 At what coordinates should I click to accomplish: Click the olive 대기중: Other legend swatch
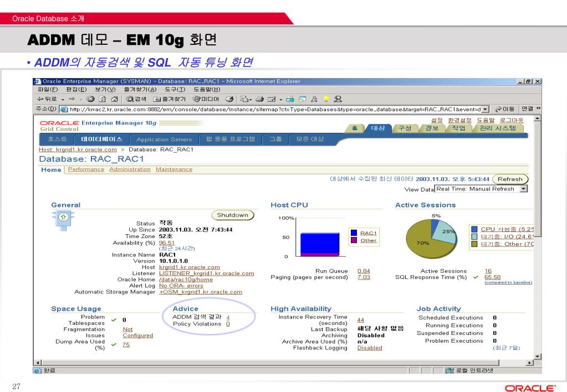tap(474, 244)
